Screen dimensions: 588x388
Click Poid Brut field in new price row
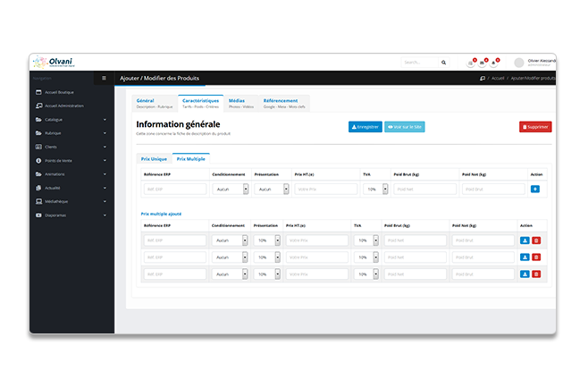(x=424, y=190)
